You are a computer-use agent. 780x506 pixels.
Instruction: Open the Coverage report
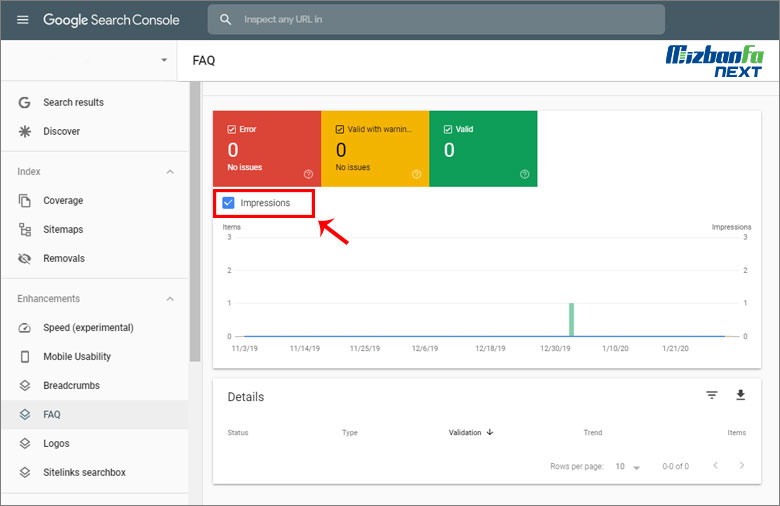tap(63, 201)
